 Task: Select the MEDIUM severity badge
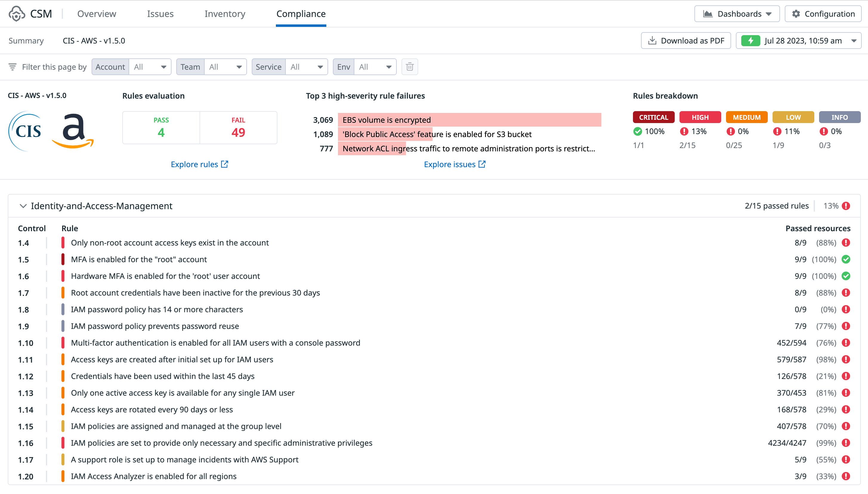746,117
